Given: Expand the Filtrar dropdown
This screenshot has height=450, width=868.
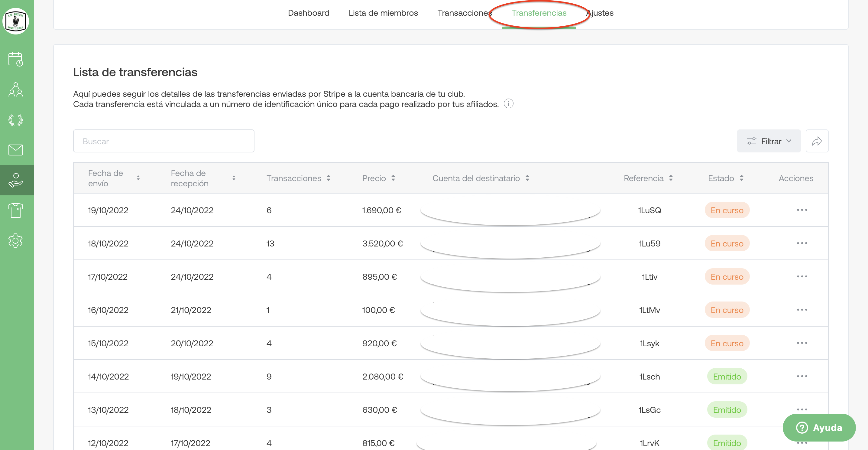Looking at the screenshot, I should [769, 141].
